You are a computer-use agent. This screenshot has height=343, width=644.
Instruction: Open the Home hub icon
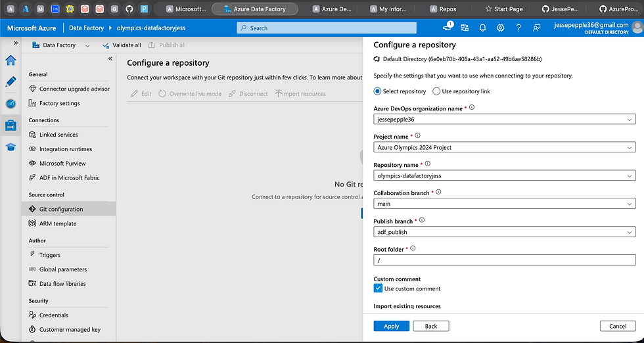coord(11,61)
